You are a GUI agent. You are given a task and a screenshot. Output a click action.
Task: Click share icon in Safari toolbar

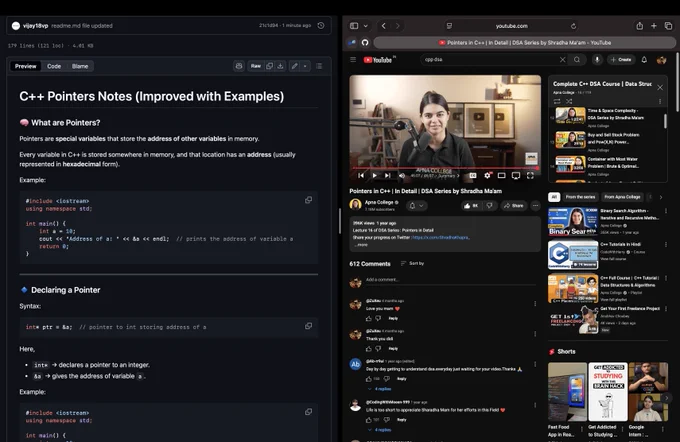pos(639,26)
